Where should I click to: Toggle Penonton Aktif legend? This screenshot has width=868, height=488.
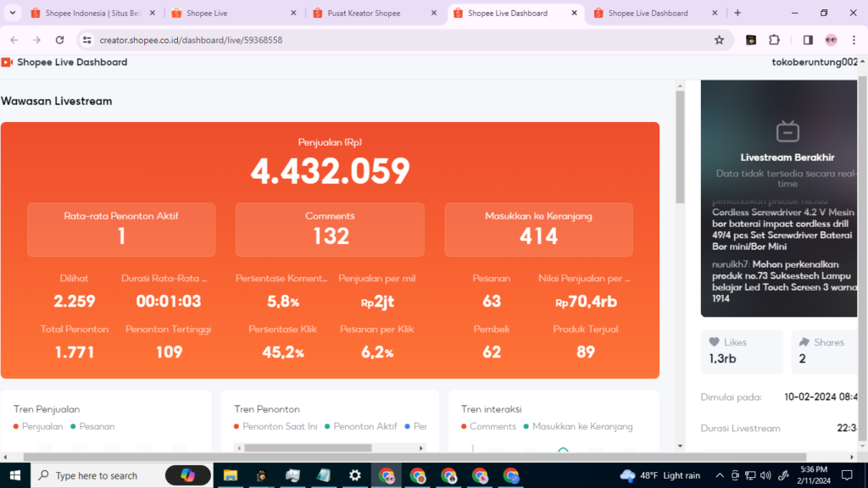coord(360,427)
